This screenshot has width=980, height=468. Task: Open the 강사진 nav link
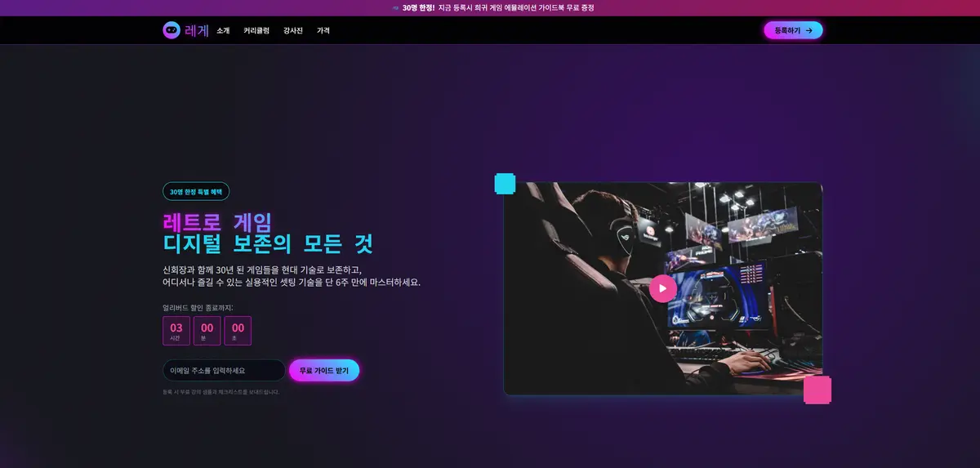293,30
